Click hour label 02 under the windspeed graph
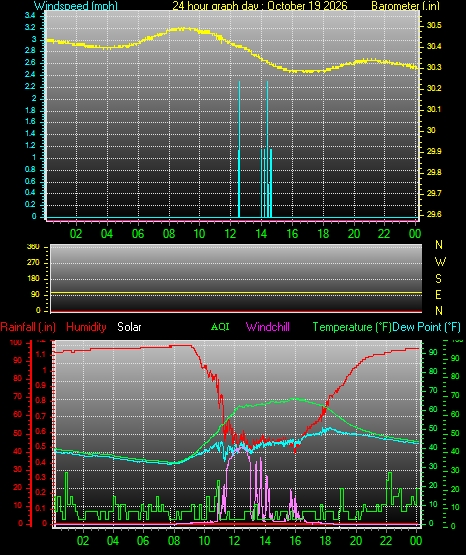Screen dimensions: 466x555 (76, 234)
